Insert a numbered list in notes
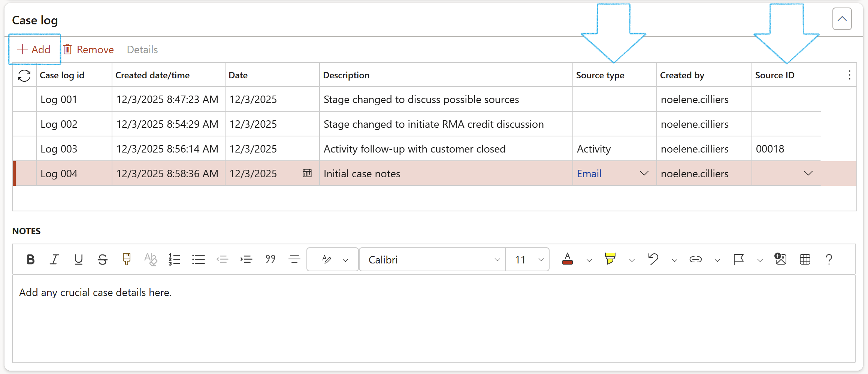The height and width of the screenshot is (374, 868). (174, 259)
